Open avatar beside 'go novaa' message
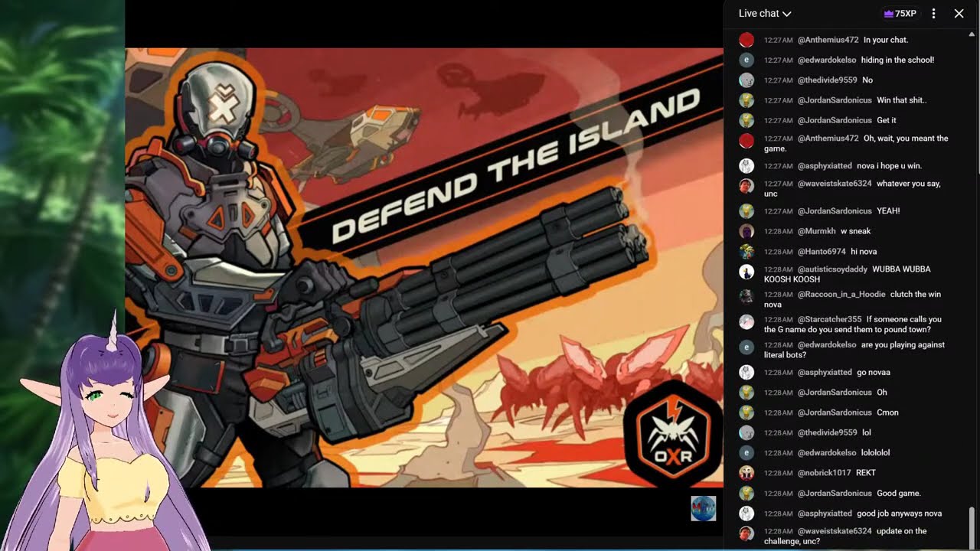The width and height of the screenshot is (980, 551). tap(746, 372)
